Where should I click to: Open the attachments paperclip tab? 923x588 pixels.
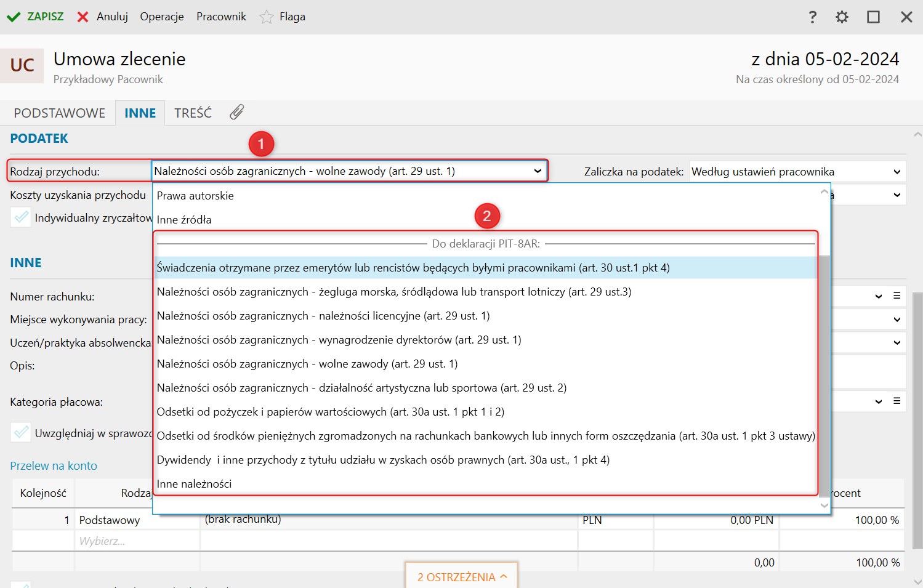[237, 112]
